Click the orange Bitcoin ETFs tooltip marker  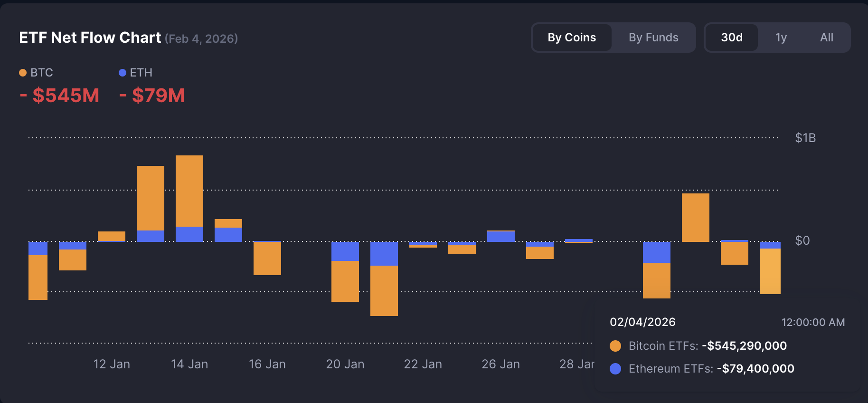pos(615,346)
